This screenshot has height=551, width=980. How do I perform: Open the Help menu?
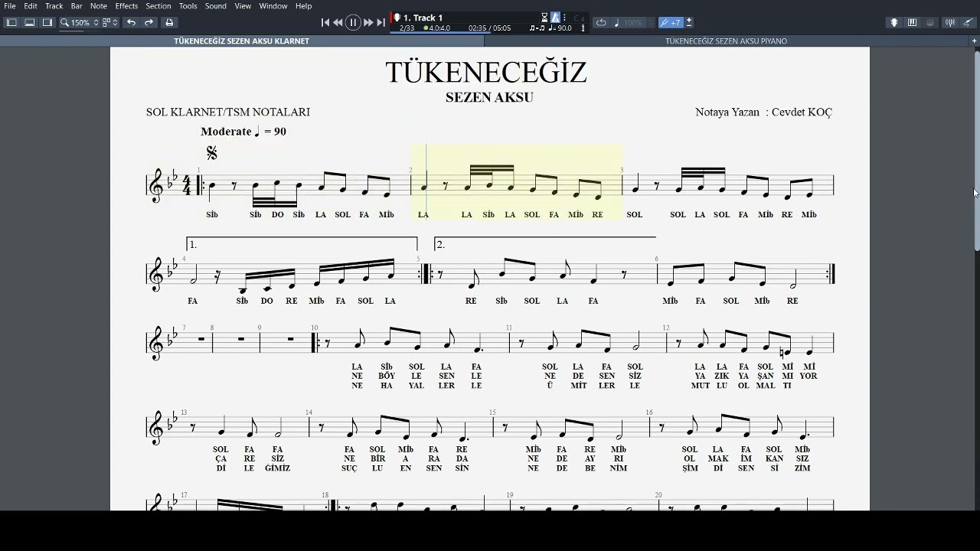coord(304,6)
